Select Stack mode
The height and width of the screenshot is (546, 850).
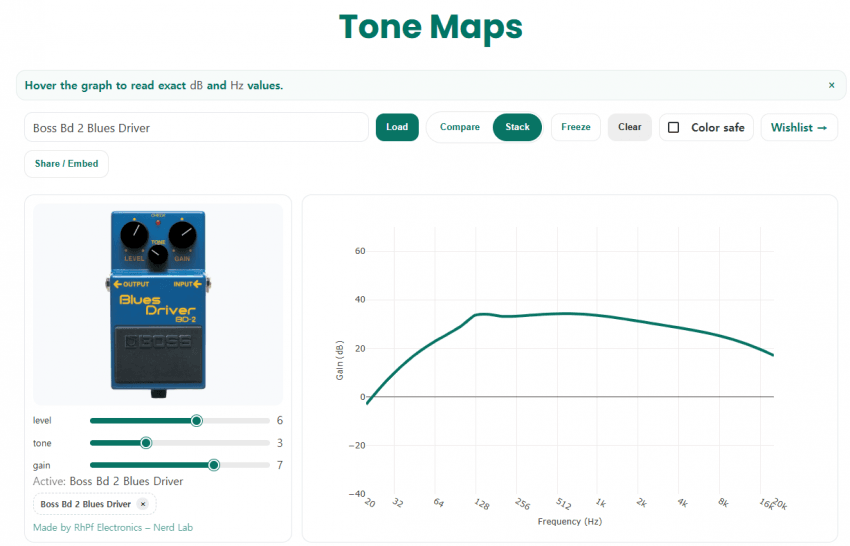(517, 127)
